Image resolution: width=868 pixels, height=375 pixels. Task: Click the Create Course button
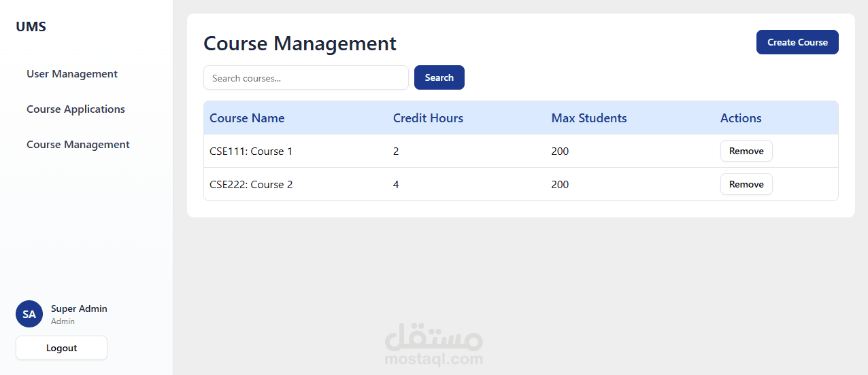pyautogui.click(x=797, y=42)
